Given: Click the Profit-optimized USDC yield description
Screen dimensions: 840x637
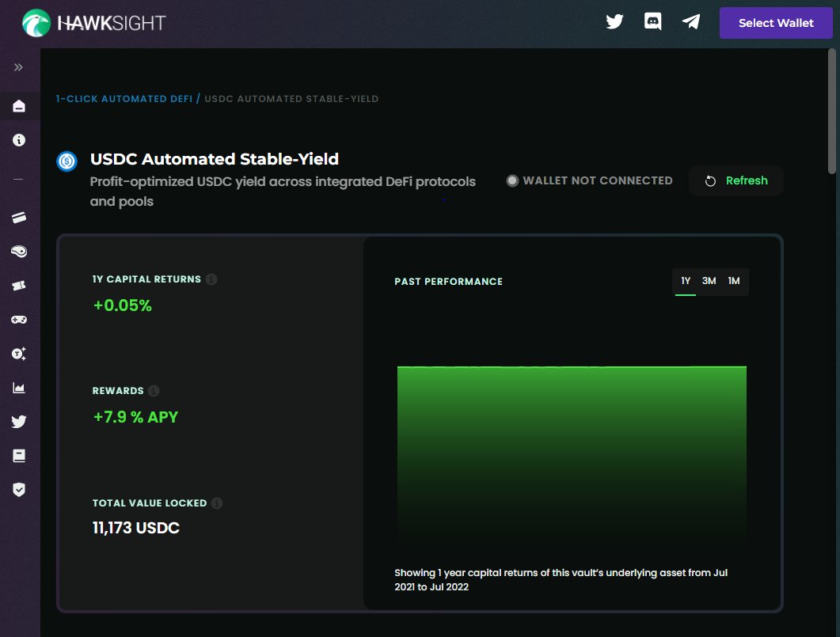Looking at the screenshot, I should point(283,191).
